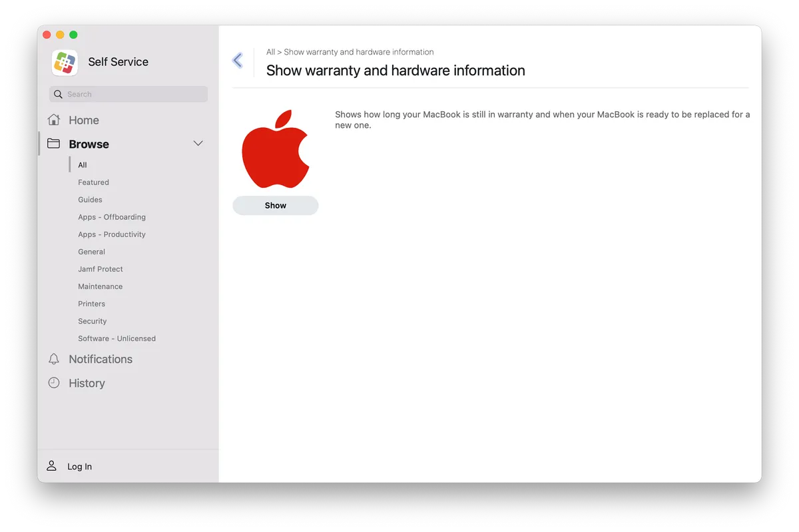Select the Maintenance category
This screenshot has height=532, width=799.
100,286
